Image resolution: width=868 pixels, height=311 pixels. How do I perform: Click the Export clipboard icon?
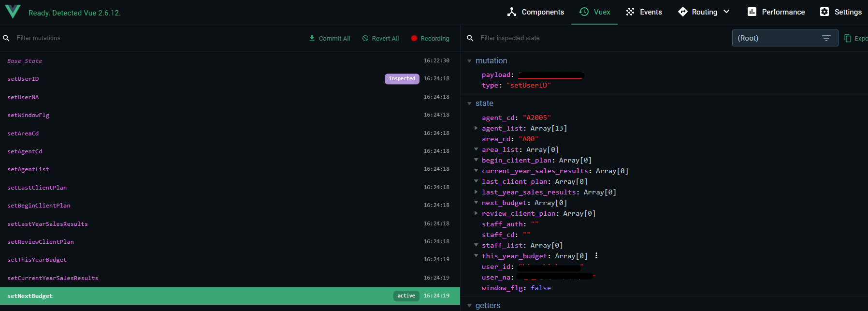(x=848, y=38)
